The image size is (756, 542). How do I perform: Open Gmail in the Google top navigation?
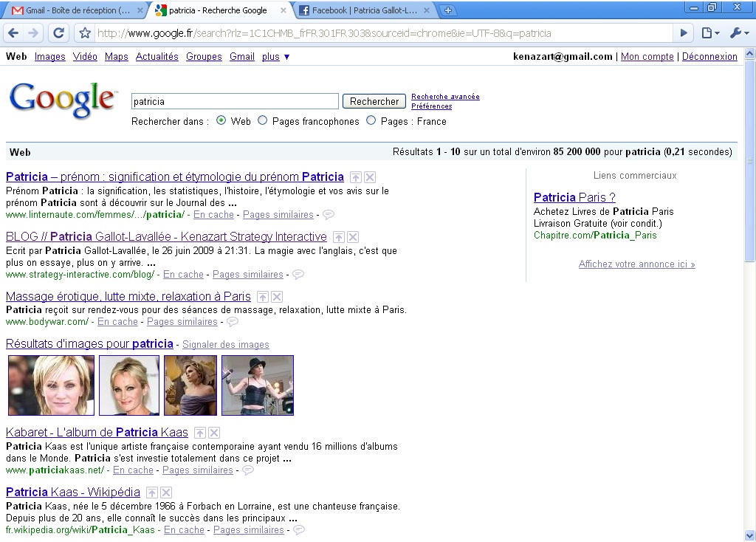click(242, 57)
